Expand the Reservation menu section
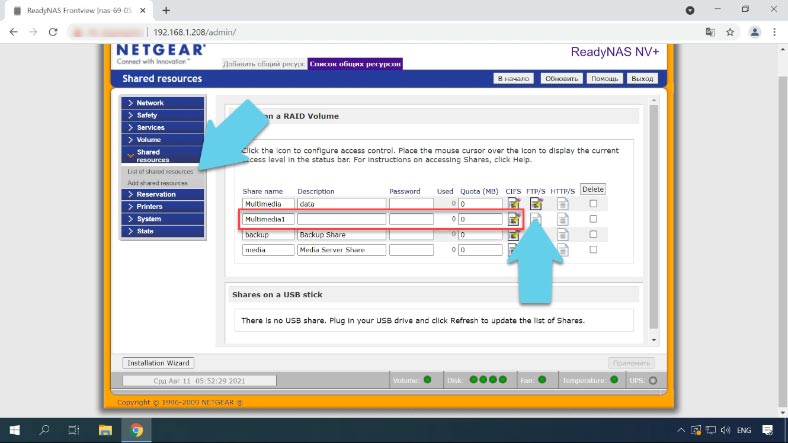The height and width of the screenshot is (443, 788). [x=163, y=194]
